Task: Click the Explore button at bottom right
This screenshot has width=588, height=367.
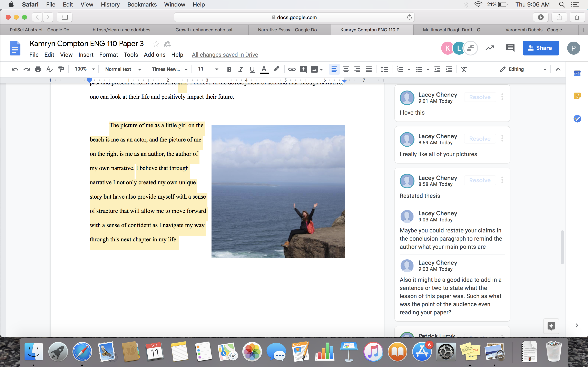Action: [x=551, y=326]
